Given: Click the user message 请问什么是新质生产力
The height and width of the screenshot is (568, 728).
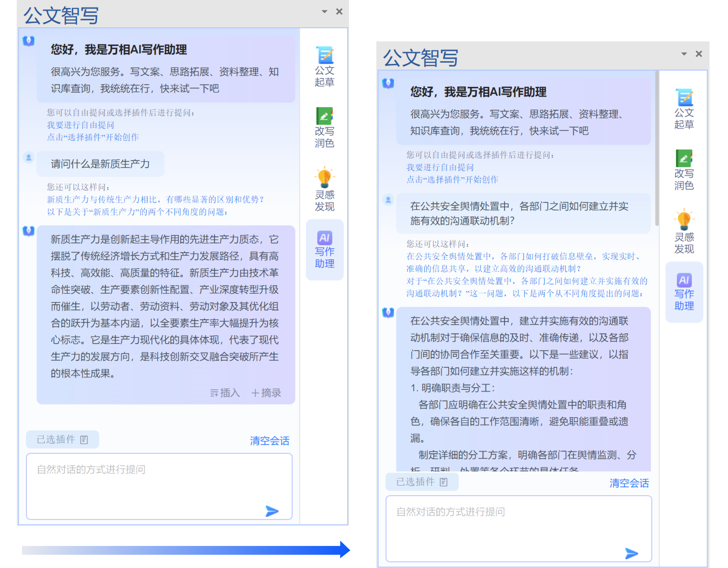Looking at the screenshot, I should 100,164.
